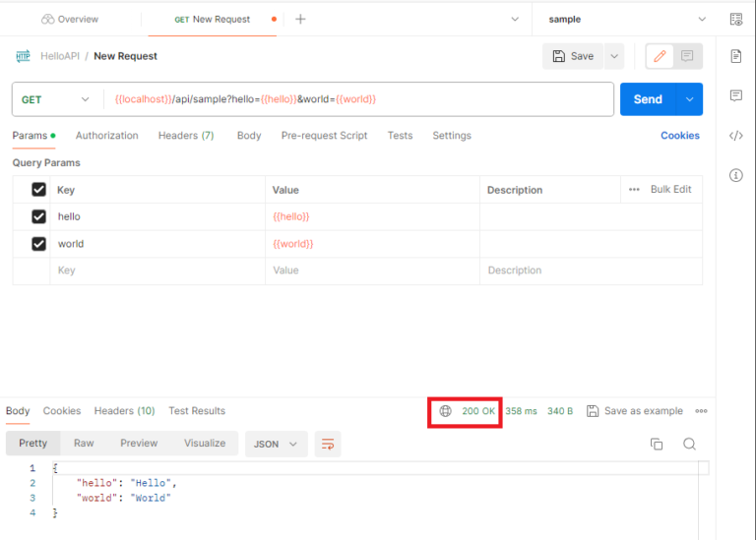Open the code snippet icon
Viewport: 756px width, 540px height.
point(735,136)
